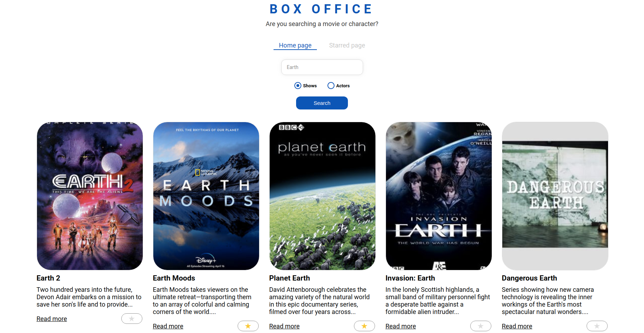Open Read more for Earth Moods
The height and width of the screenshot is (333, 644).
coord(168,326)
